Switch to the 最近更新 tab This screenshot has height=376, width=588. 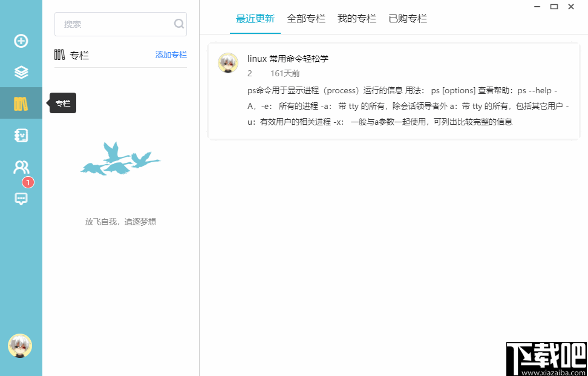pyautogui.click(x=255, y=19)
